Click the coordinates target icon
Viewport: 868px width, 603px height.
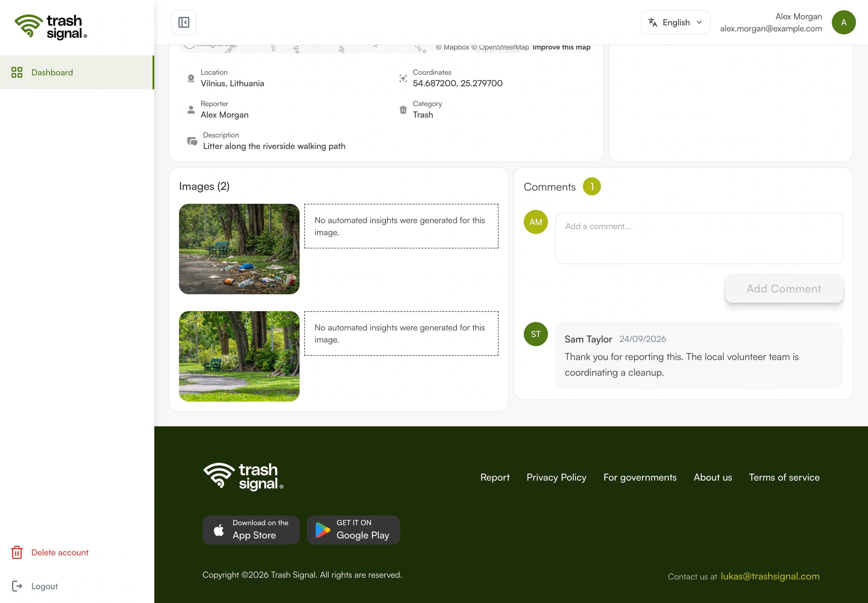coord(403,78)
